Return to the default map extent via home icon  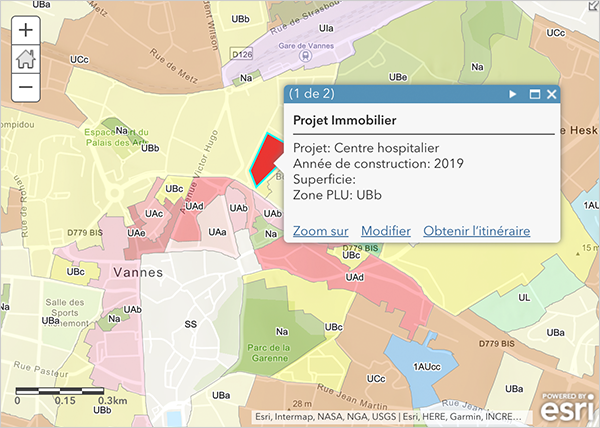[x=26, y=59]
